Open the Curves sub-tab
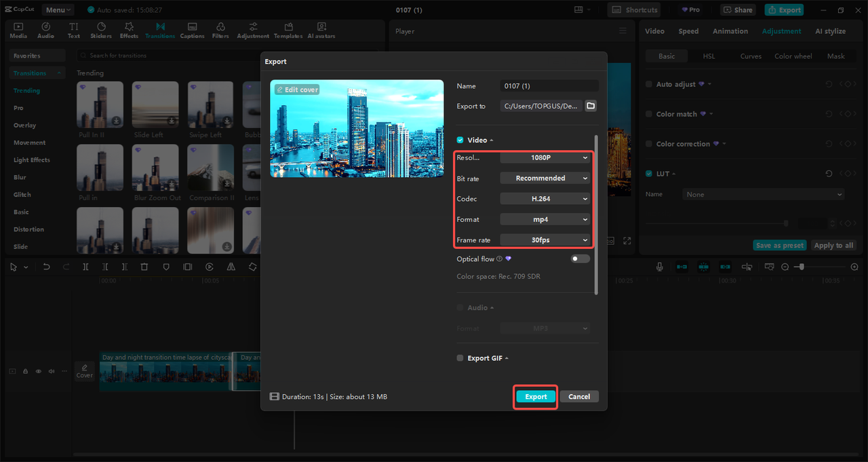The height and width of the screenshot is (462, 868). tap(751, 56)
